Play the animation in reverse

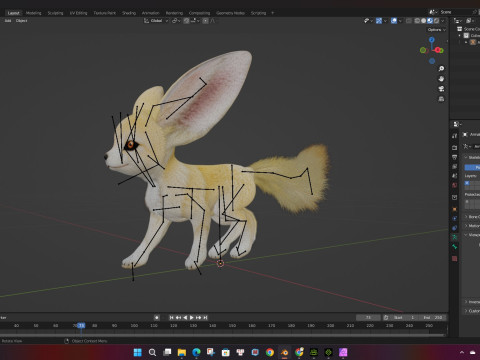(185, 317)
